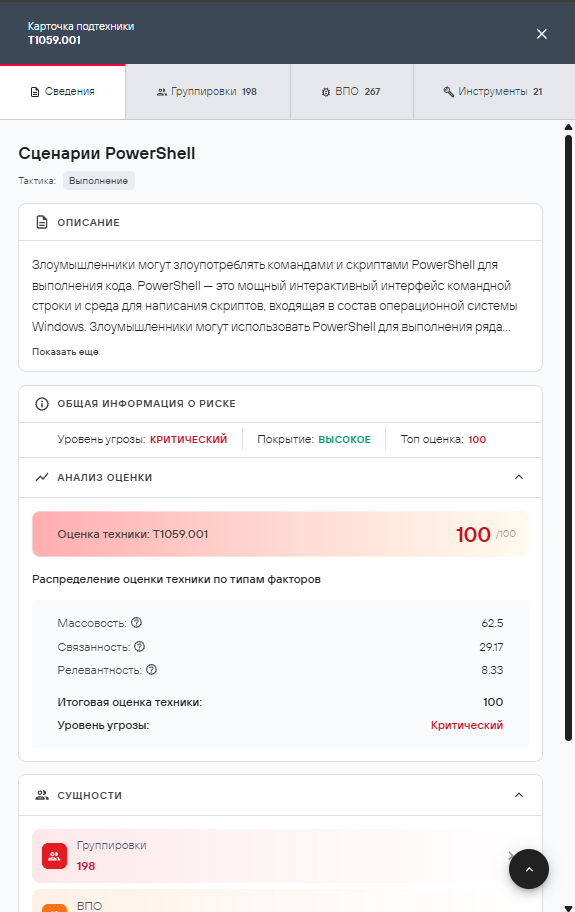Open the Сведения tab

click(x=63, y=91)
